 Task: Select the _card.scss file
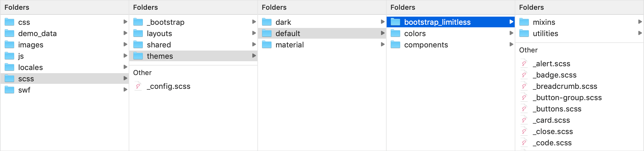pos(579,120)
